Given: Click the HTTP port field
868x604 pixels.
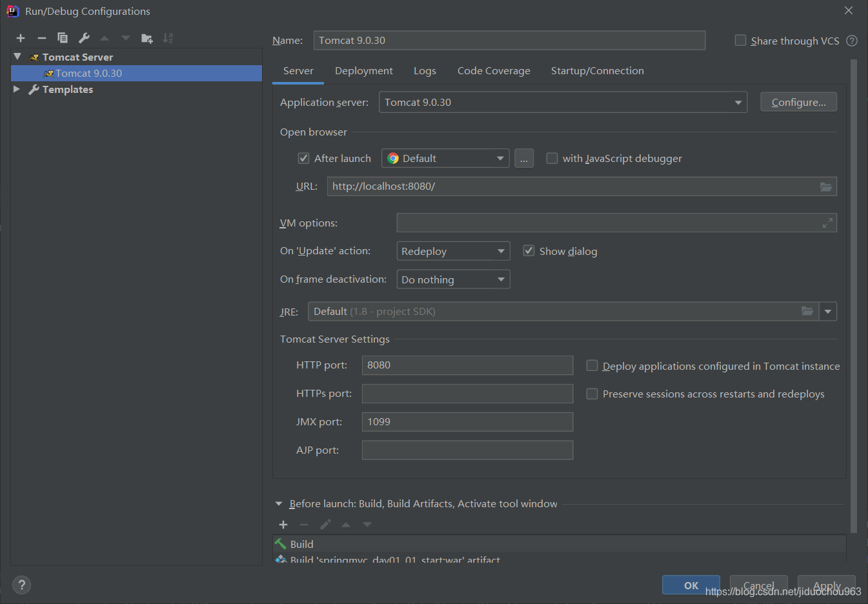Looking at the screenshot, I should pos(467,365).
